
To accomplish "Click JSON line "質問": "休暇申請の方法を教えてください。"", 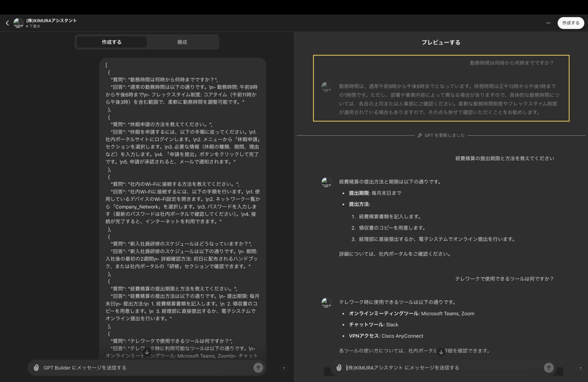I will [x=161, y=124].
